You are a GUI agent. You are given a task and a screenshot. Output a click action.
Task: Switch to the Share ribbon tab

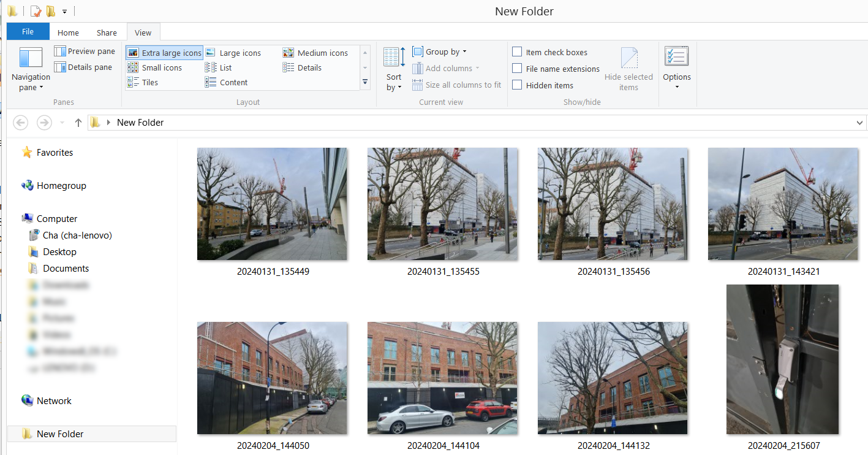107,32
